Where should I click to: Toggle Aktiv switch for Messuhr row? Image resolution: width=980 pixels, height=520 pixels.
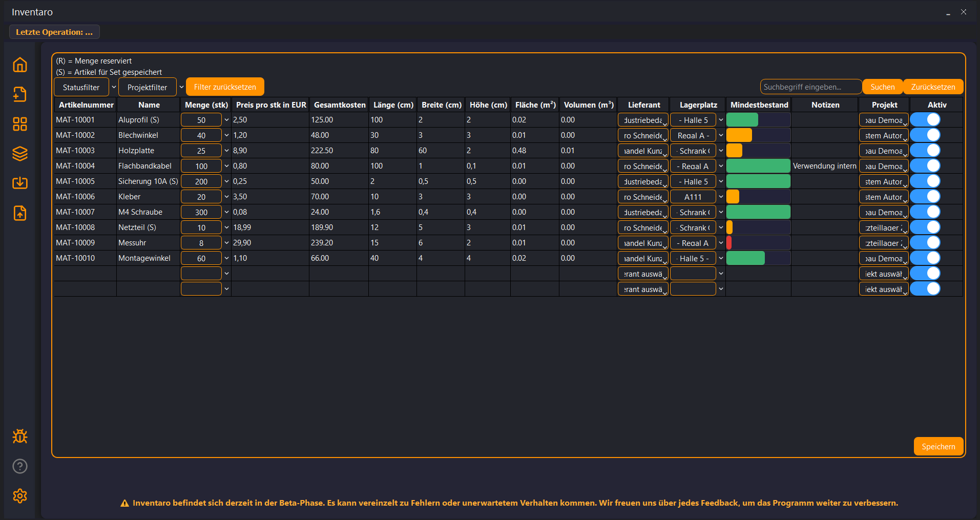[x=925, y=243]
